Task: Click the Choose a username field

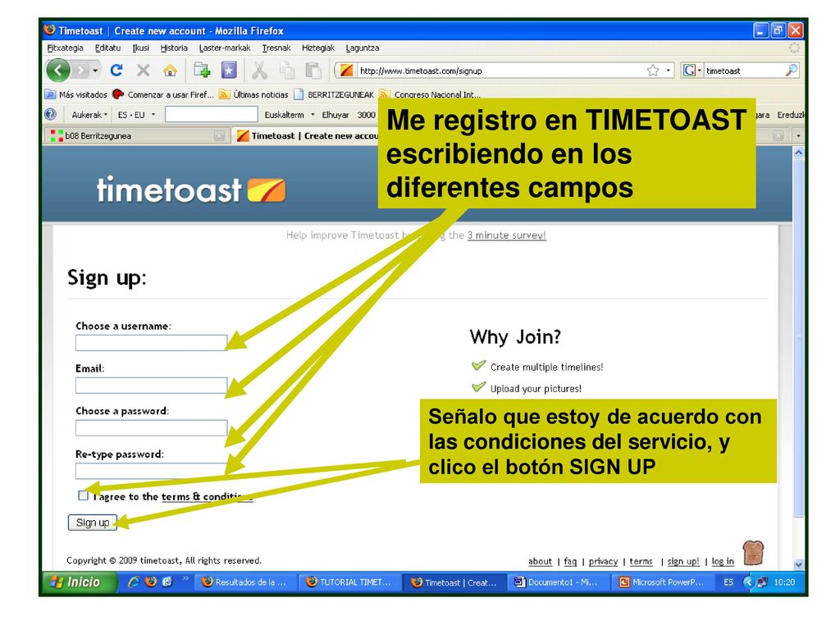Action: coord(152,343)
